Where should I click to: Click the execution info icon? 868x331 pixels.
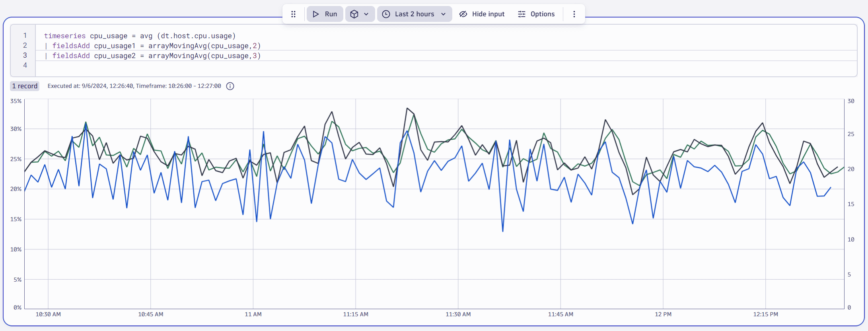tap(230, 86)
